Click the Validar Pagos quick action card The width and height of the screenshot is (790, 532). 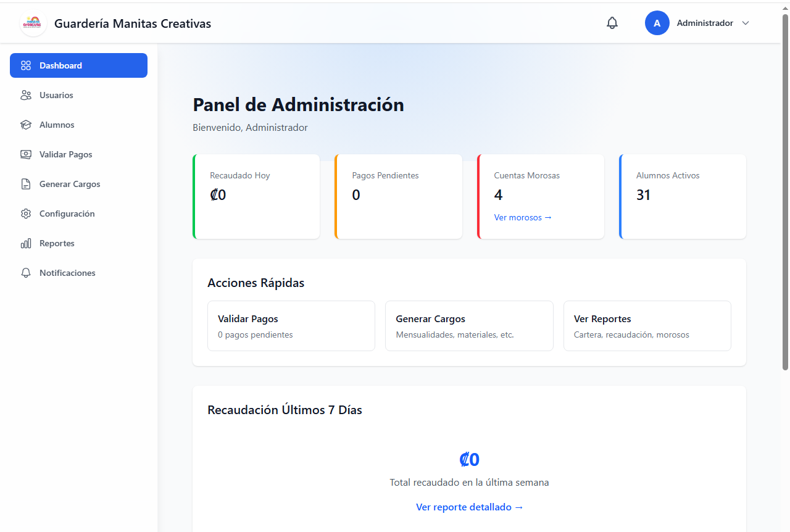(291, 326)
